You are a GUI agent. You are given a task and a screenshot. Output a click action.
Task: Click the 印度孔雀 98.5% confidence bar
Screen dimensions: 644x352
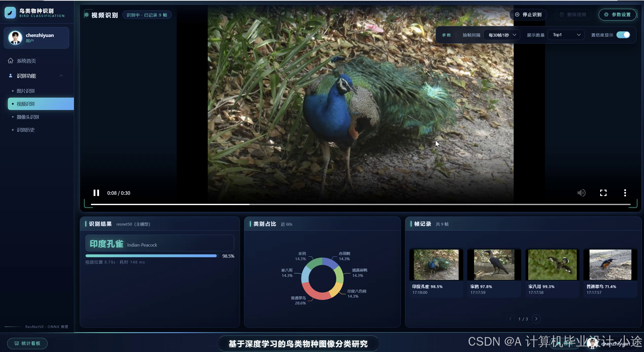pyautogui.click(x=152, y=256)
